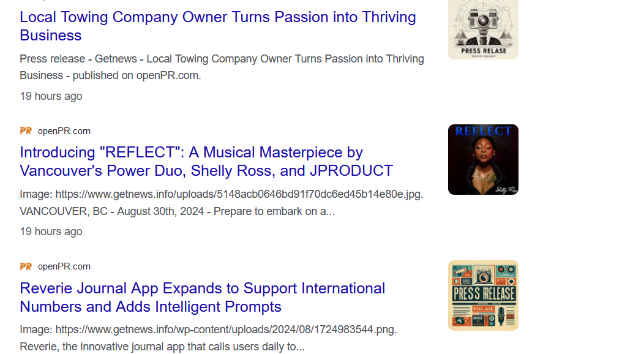Click the openPR favicon above the Reverie article
The height and width of the screenshot is (354, 644).
tap(26, 266)
